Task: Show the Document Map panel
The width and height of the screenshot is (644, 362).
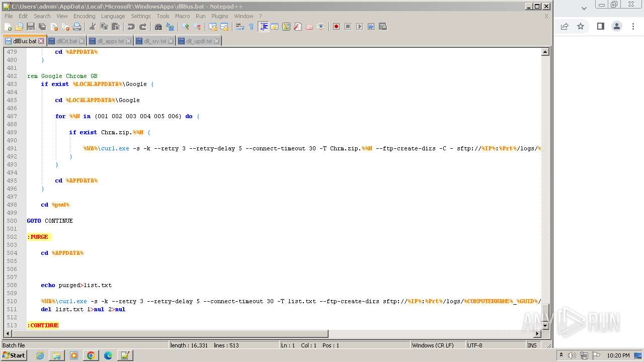Action: (x=286, y=27)
